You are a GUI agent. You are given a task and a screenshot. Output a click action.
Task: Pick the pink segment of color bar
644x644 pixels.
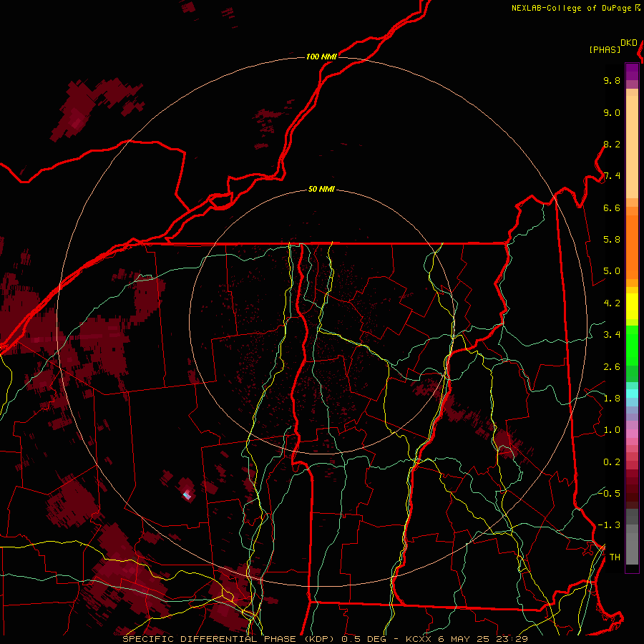(x=632, y=434)
